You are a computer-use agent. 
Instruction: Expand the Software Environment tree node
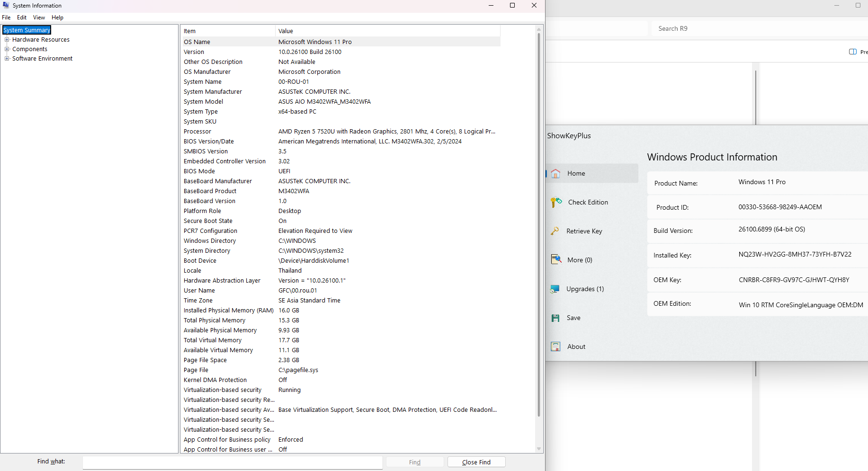[x=7, y=59]
